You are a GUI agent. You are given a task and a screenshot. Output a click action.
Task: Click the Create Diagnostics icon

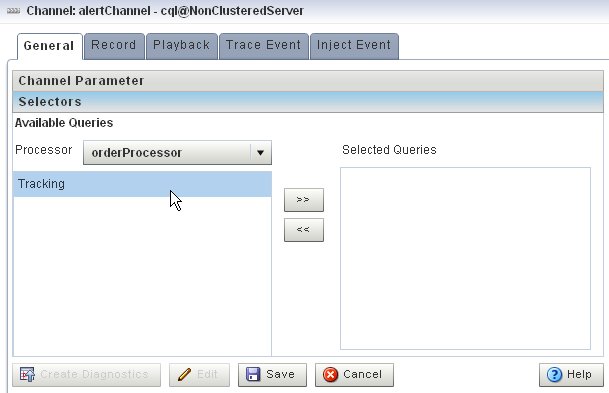(27, 375)
